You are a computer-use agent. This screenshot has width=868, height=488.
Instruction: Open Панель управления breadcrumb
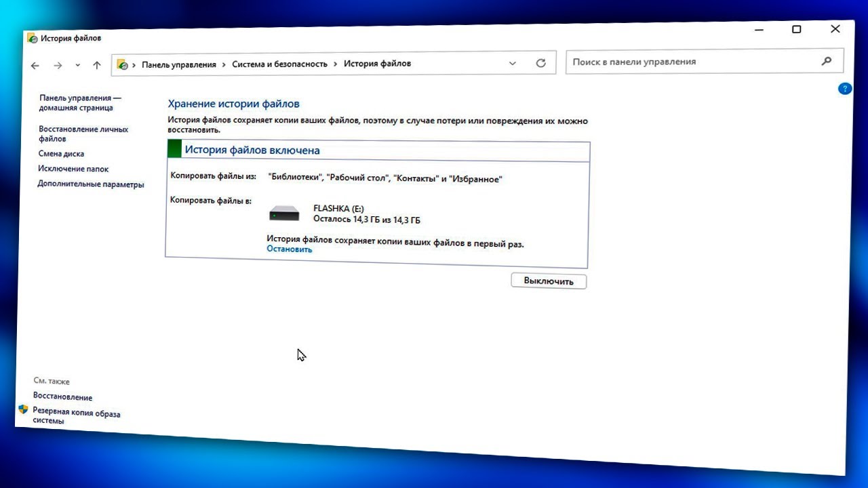179,64
